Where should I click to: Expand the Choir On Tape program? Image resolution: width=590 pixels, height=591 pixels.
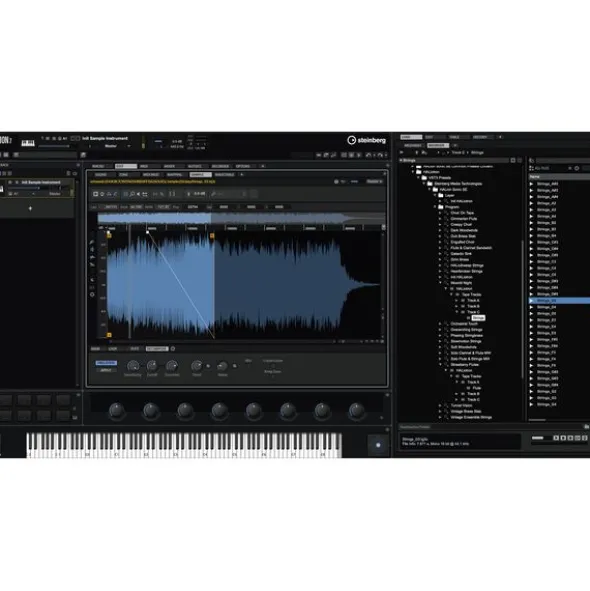click(440, 213)
